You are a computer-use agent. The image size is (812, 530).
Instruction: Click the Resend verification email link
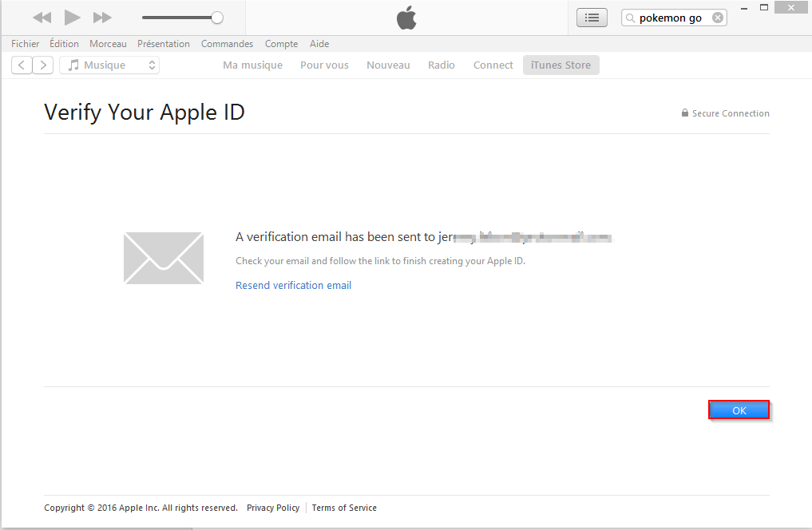click(294, 285)
